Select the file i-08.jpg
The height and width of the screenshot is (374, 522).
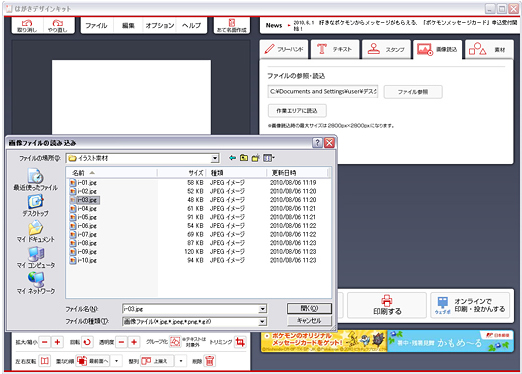83,243
